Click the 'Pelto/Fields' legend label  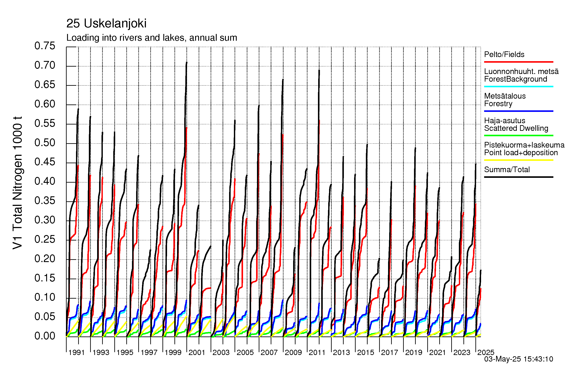(504, 54)
